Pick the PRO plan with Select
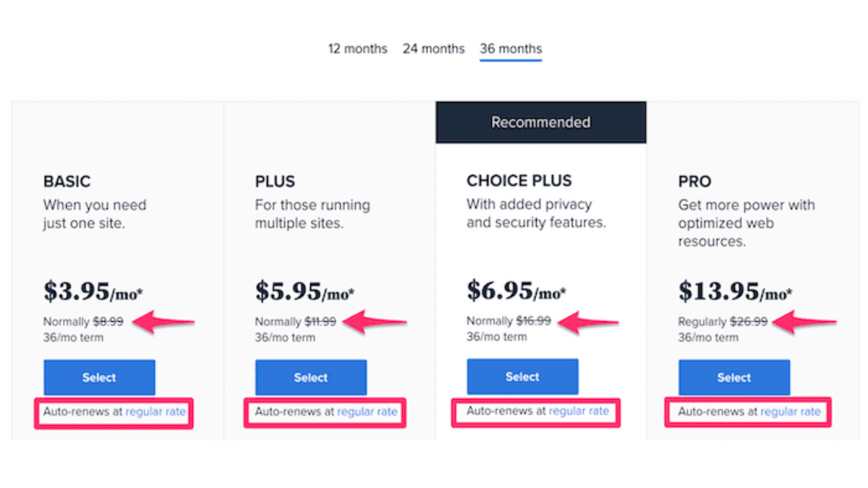This screenshot has width=868, height=488. (734, 377)
